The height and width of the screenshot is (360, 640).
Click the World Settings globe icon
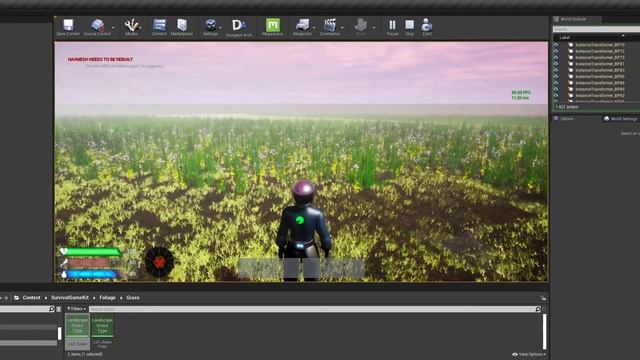coord(607,118)
